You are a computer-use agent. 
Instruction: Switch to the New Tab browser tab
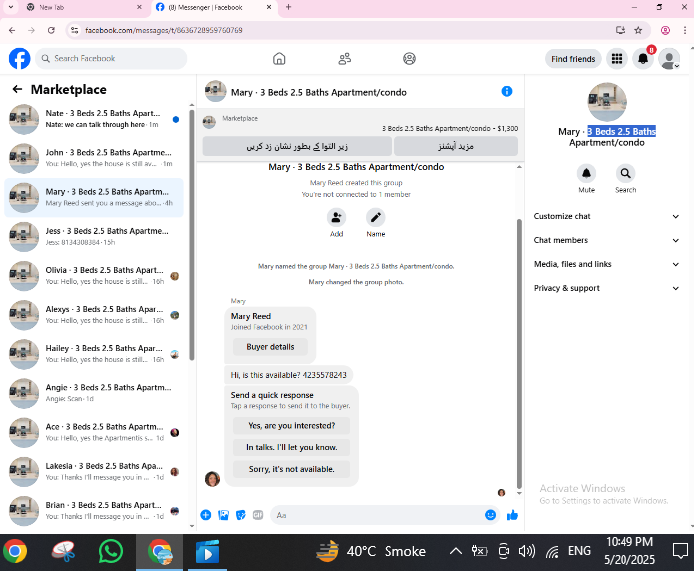(x=83, y=8)
